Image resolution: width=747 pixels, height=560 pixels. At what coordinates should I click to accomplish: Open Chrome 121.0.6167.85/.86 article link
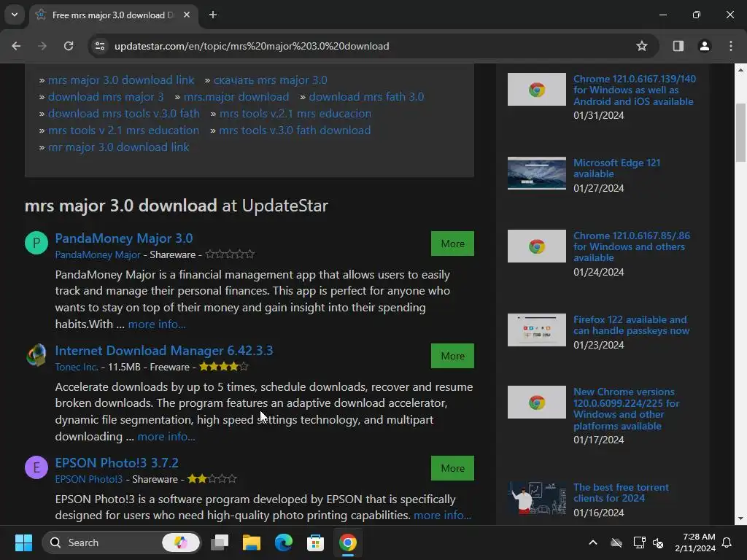click(x=631, y=246)
